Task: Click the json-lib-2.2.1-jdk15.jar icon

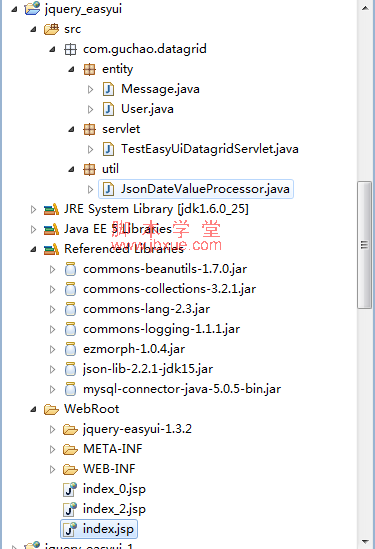Action: point(70,369)
